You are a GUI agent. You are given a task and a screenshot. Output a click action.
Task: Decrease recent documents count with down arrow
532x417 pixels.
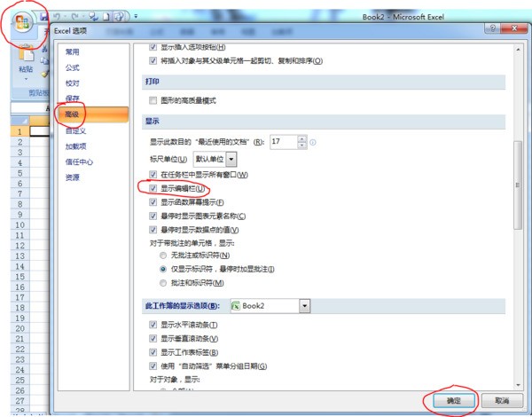[x=302, y=146]
